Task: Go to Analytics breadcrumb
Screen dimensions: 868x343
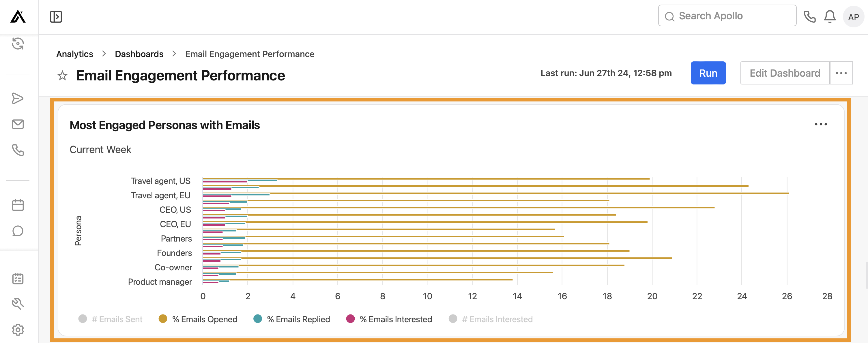Action: pos(74,54)
